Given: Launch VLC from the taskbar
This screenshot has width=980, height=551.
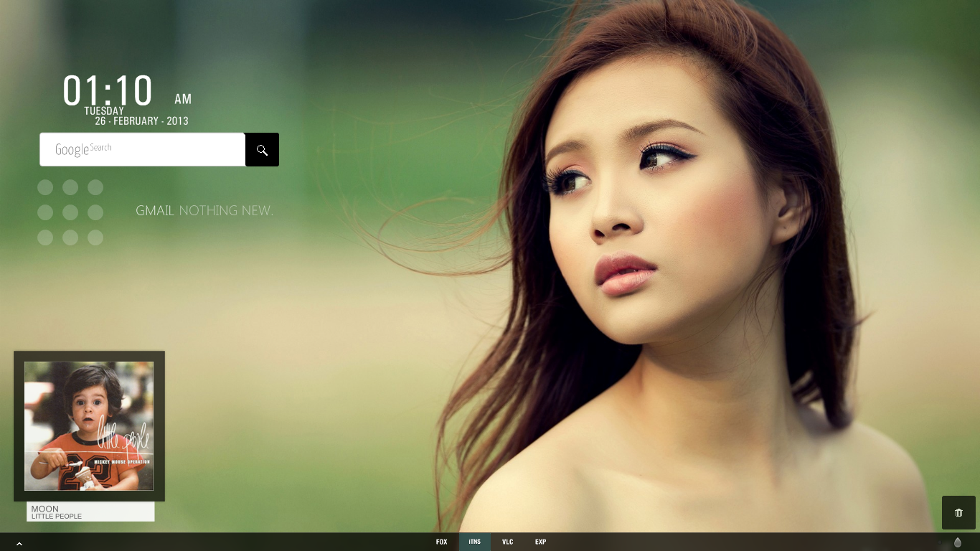Looking at the screenshot, I should pos(508,542).
